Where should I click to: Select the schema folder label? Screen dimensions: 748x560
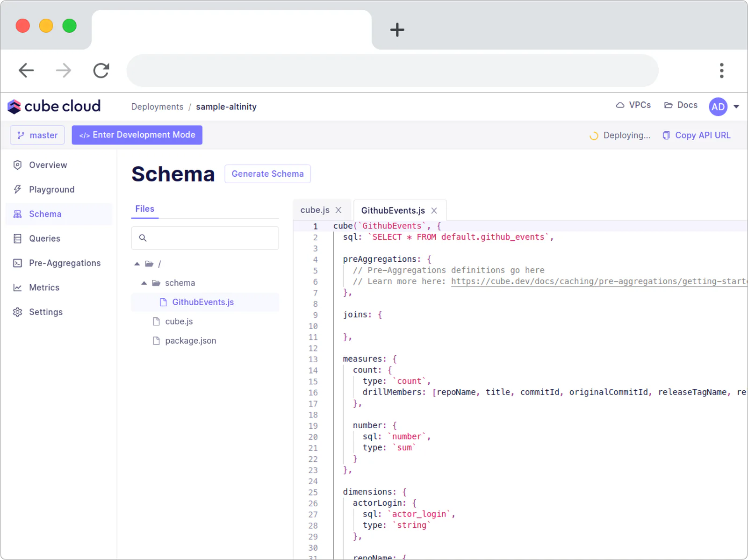point(180,283)
